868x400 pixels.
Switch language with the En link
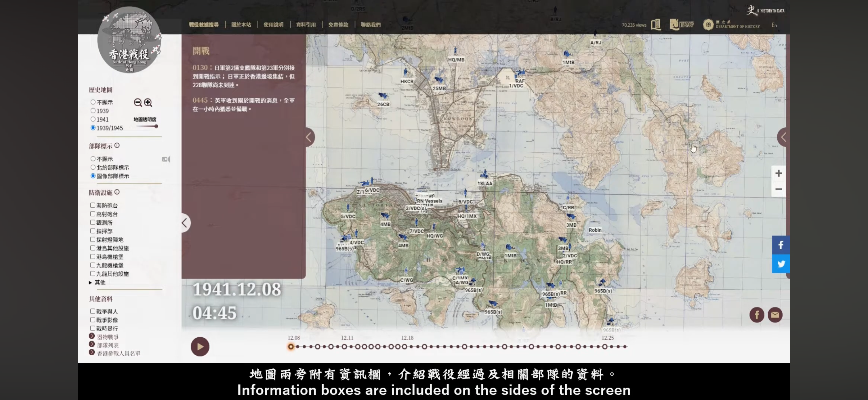click(x=774, y=25)
